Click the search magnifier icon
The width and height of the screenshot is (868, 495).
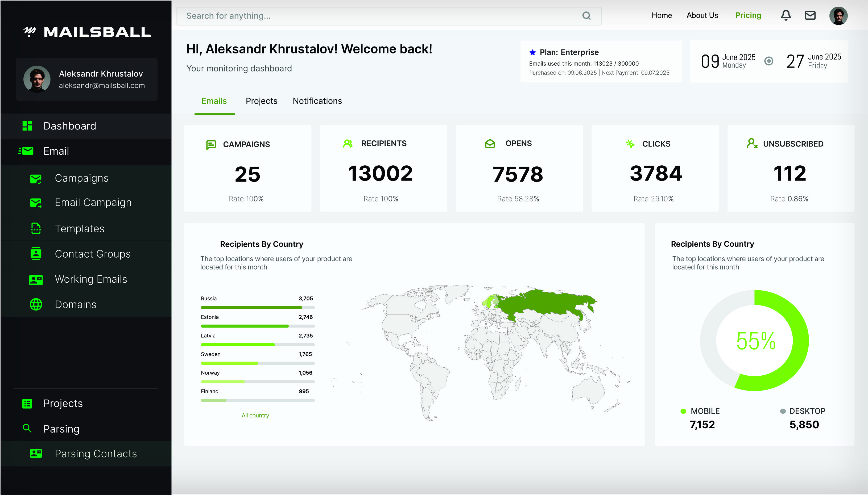pyautogui.click(x=586, y=16)
